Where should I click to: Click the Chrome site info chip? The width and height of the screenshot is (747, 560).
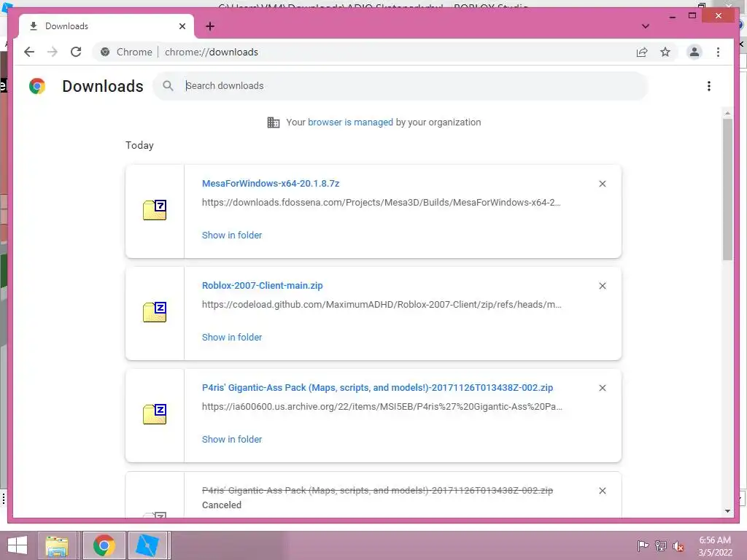[126, 52]
